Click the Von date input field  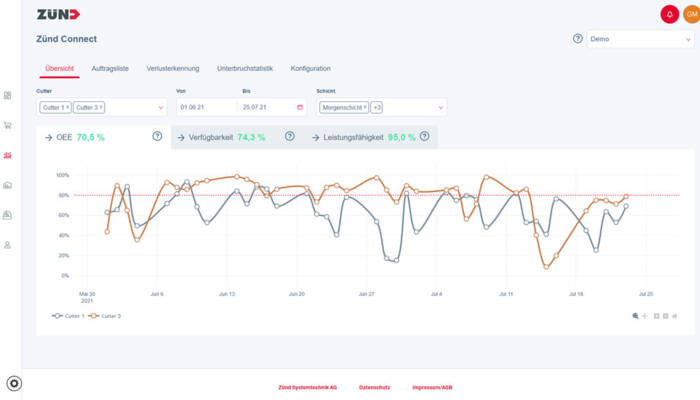205,107
